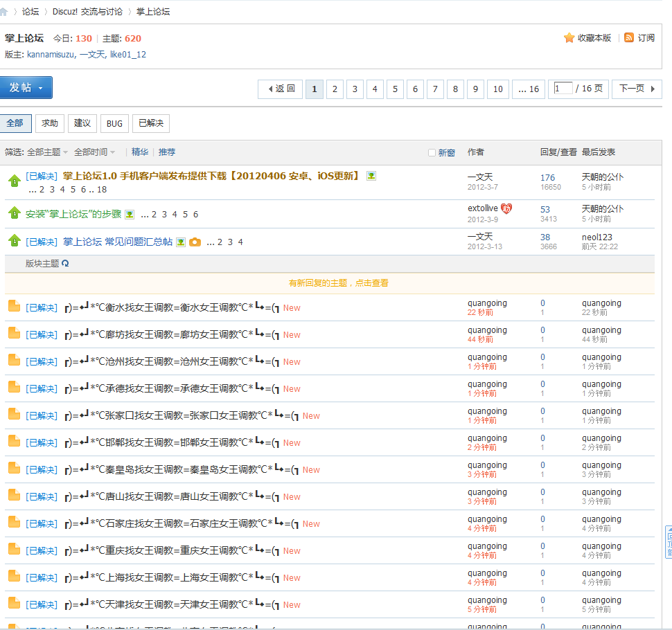Open moderator like01_12's profile
The image size is (672, 630).
click(x=127, y=55)
